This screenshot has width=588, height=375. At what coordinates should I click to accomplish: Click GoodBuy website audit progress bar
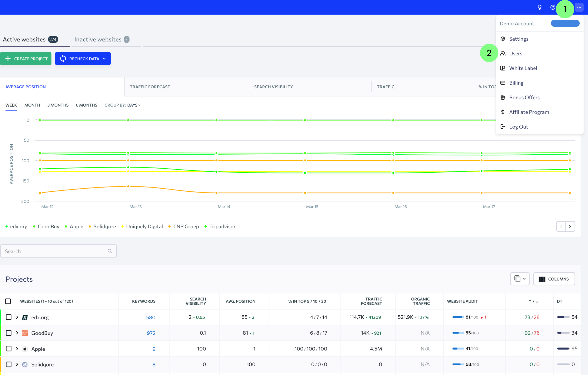(x=458, y=333)
